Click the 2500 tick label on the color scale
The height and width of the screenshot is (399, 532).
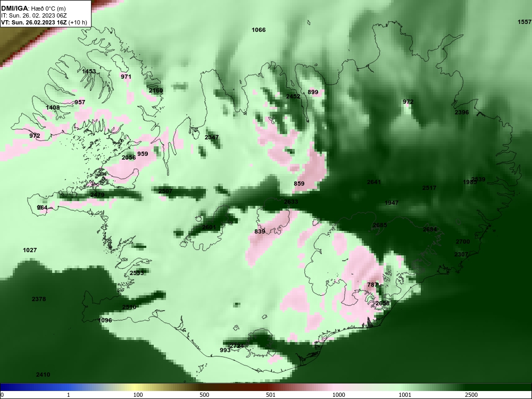coord(471,395)
